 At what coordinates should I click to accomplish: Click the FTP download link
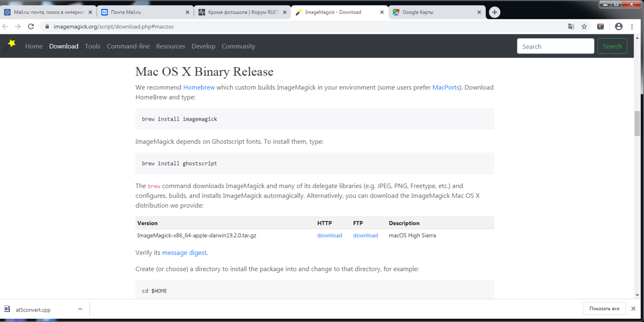click(x=365, y=236)
